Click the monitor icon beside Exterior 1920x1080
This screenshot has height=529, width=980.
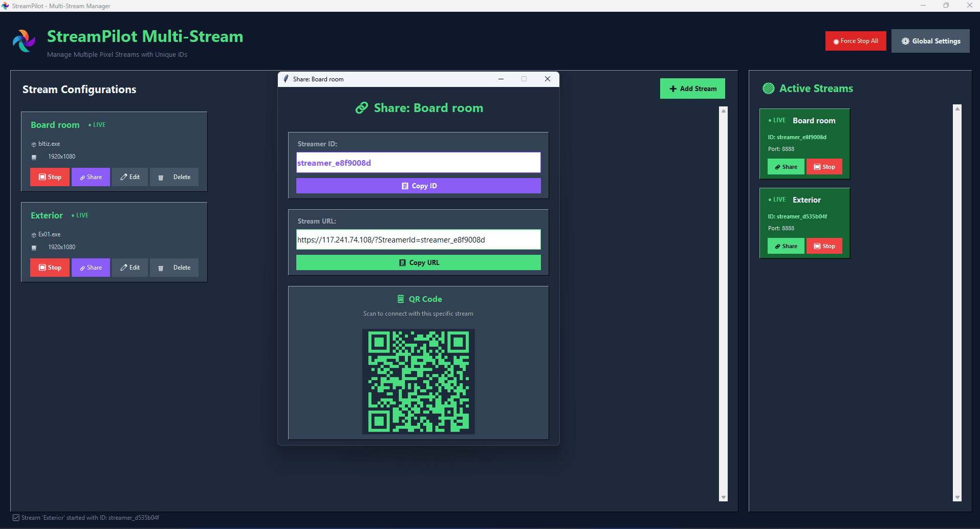(x=34, y=248)
